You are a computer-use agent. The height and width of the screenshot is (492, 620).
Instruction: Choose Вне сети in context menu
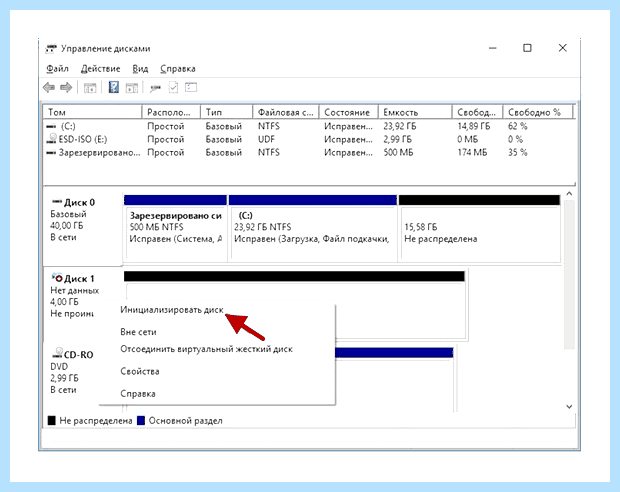pos(138,332)
